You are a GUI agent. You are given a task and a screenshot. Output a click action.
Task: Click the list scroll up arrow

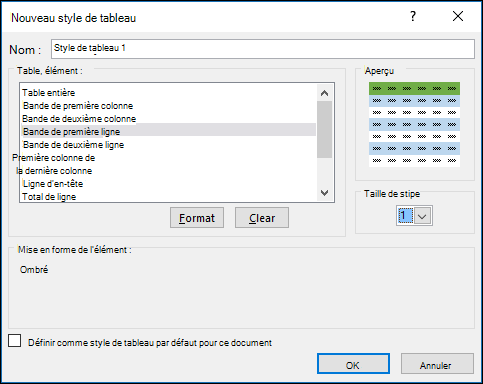pos(324,93)
